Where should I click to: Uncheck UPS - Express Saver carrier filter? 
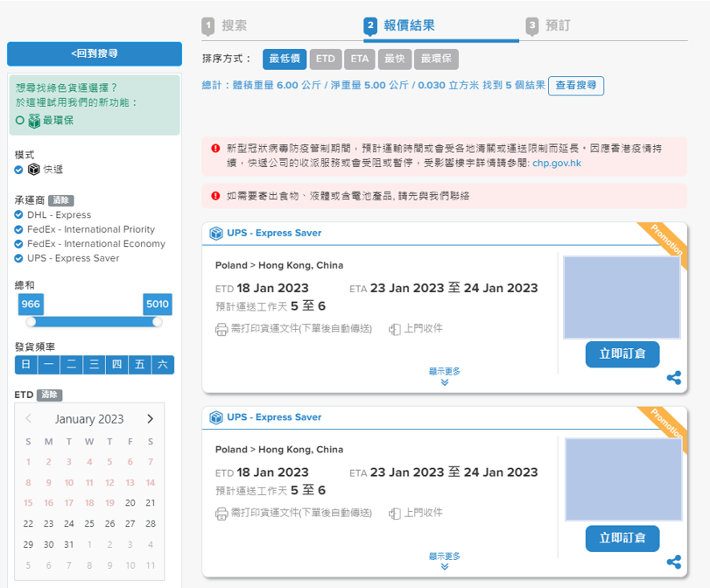click(x=18, y=258)
